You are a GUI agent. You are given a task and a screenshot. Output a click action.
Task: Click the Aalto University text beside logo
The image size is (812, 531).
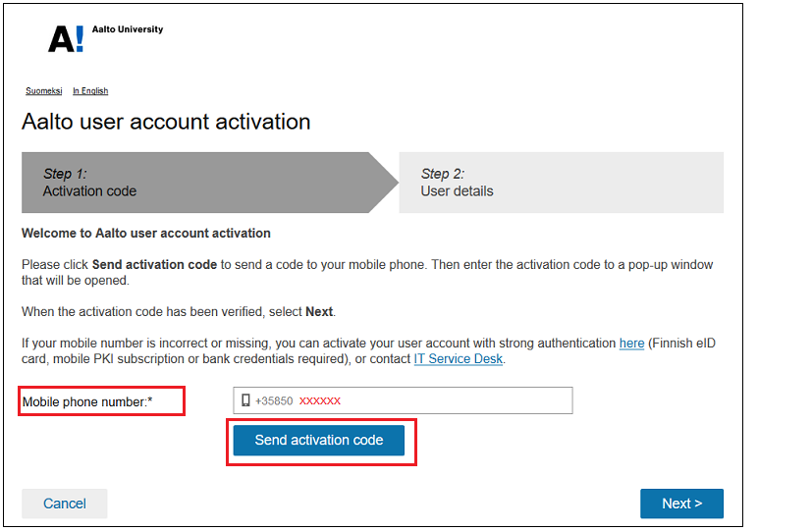[128, 29]
